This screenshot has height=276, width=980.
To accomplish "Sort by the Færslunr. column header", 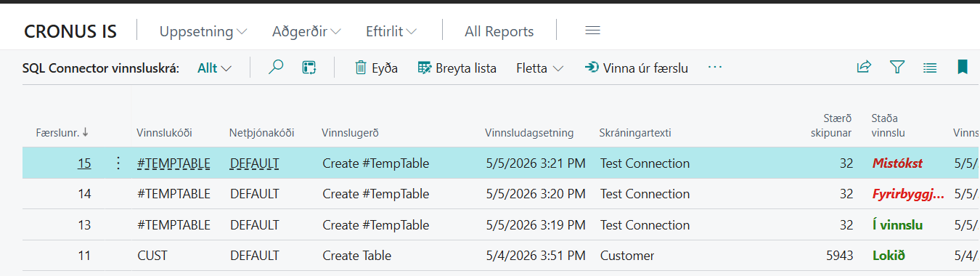I will click(62, 132).
